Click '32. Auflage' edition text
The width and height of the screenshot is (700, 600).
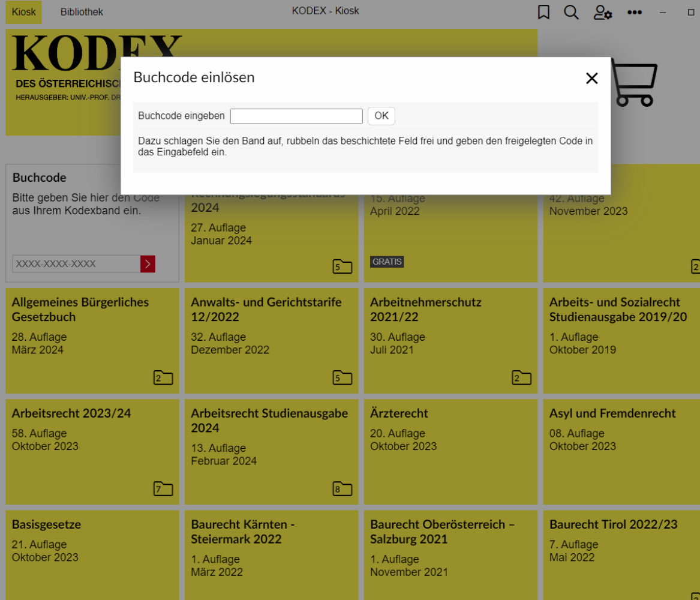[219, 337]
